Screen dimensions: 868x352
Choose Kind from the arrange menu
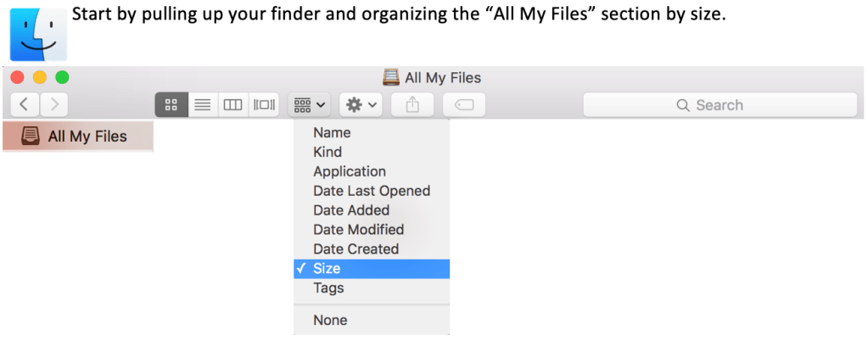[x=328, y=152]
